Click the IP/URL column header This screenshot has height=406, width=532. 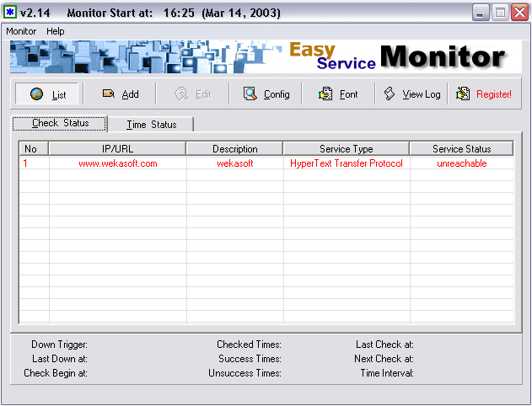point(117,149)
